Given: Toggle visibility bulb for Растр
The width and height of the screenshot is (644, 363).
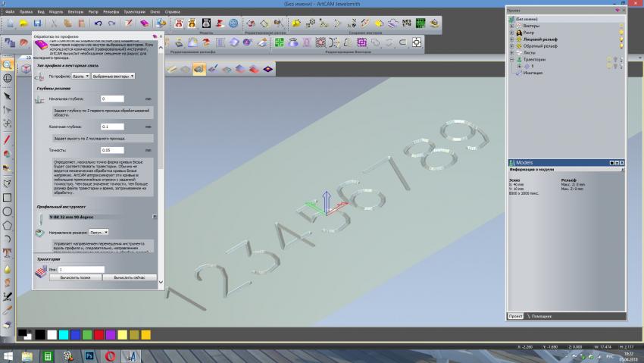Looking at the screenshot, I should tap(621, 33).
